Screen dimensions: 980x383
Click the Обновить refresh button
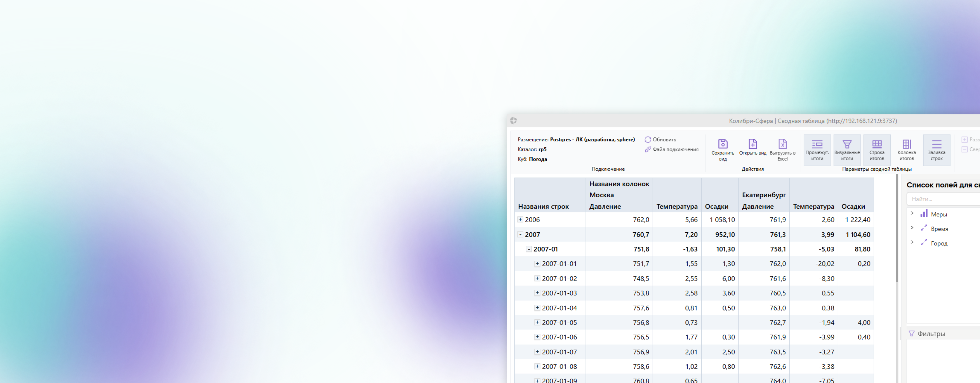coord(660,139)
